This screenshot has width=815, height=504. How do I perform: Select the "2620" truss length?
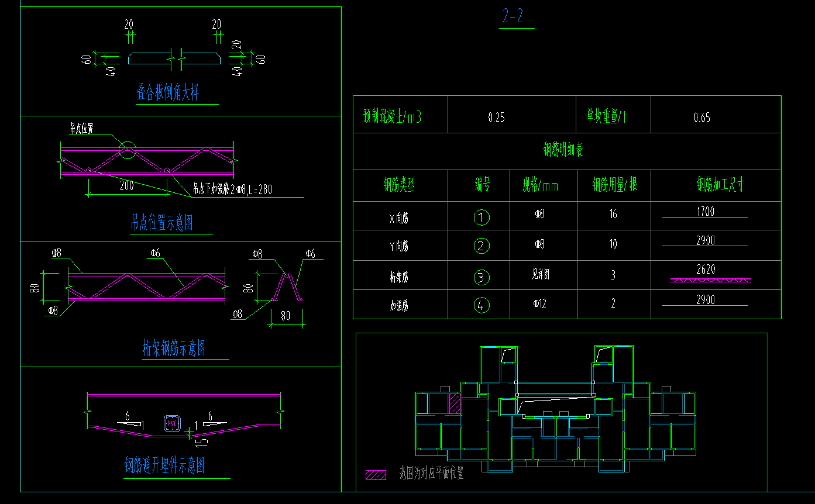coord(706,270)
